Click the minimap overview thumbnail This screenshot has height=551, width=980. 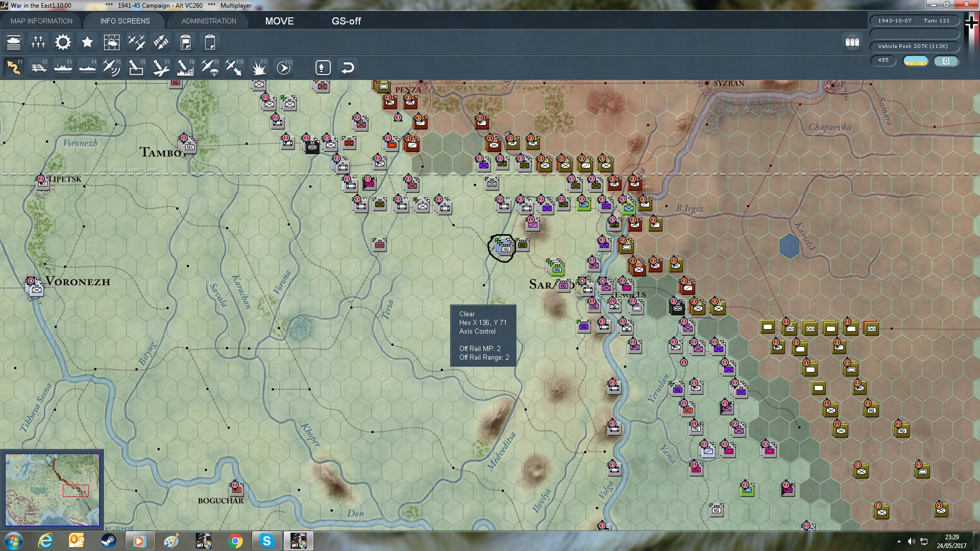click(x=52, y=490)
